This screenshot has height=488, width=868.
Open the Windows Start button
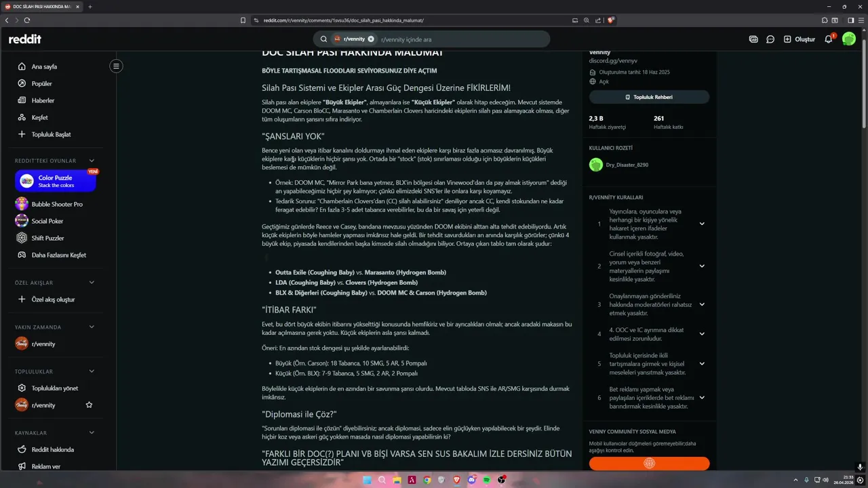tap(367, 480)
